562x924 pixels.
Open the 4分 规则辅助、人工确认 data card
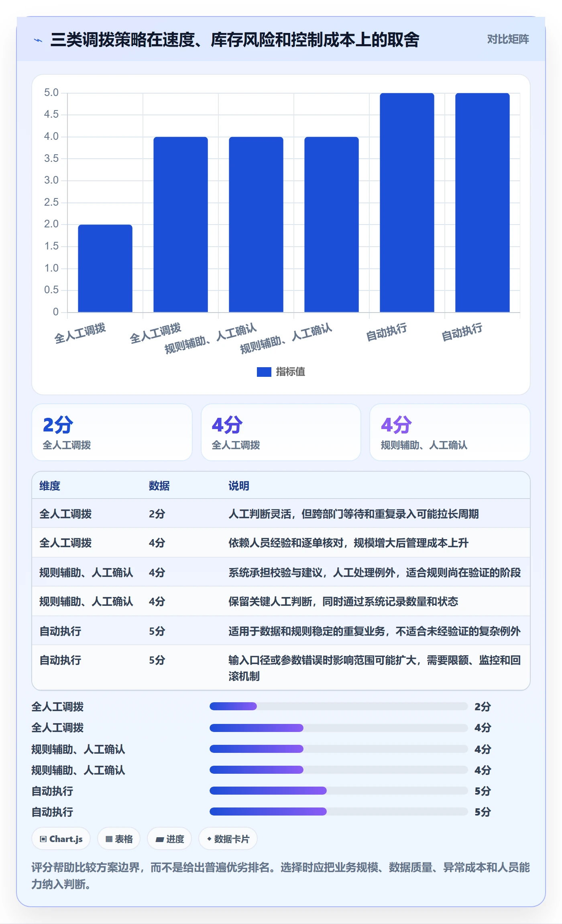point(450,432)
